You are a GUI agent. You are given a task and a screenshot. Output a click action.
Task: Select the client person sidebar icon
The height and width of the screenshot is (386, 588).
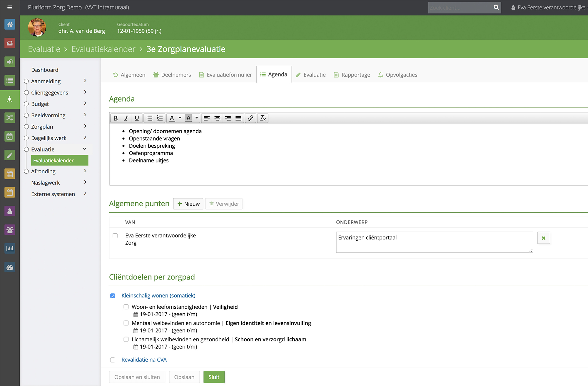(x=10, y=99)
